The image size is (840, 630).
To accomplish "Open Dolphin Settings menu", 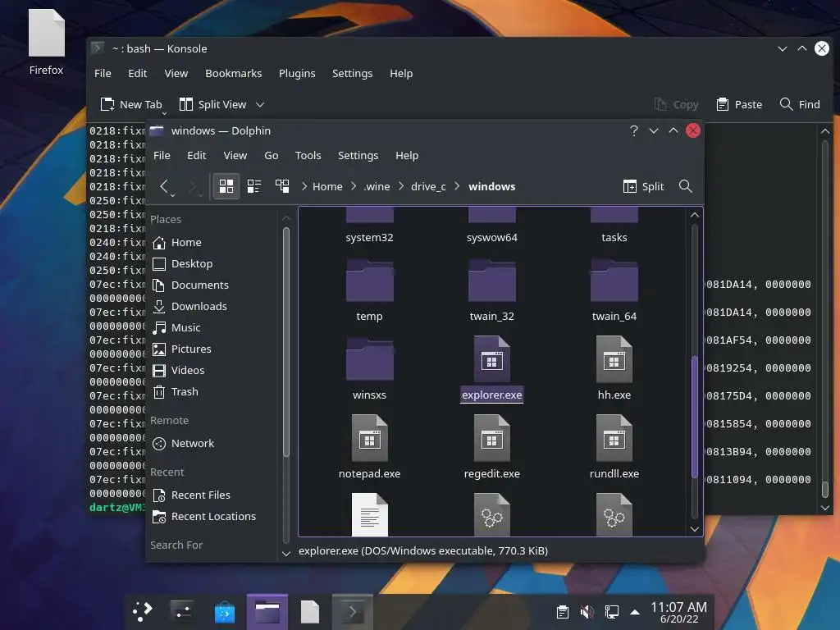I will [358, 155].
